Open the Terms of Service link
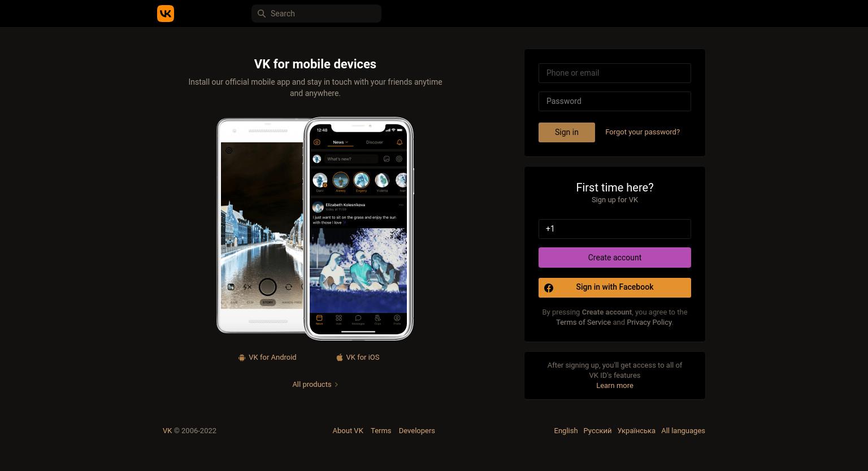Screen dimensions: 868x471 tap(583, 322)
